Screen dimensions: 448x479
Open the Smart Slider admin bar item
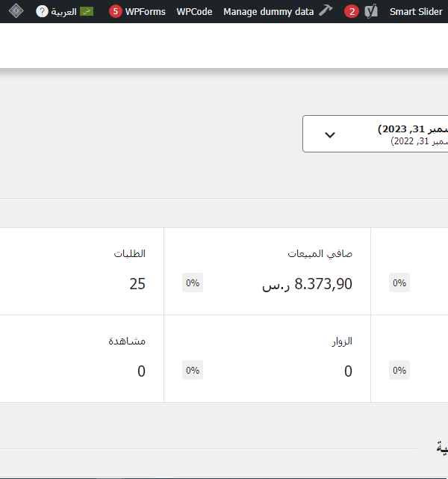point(416,12)
